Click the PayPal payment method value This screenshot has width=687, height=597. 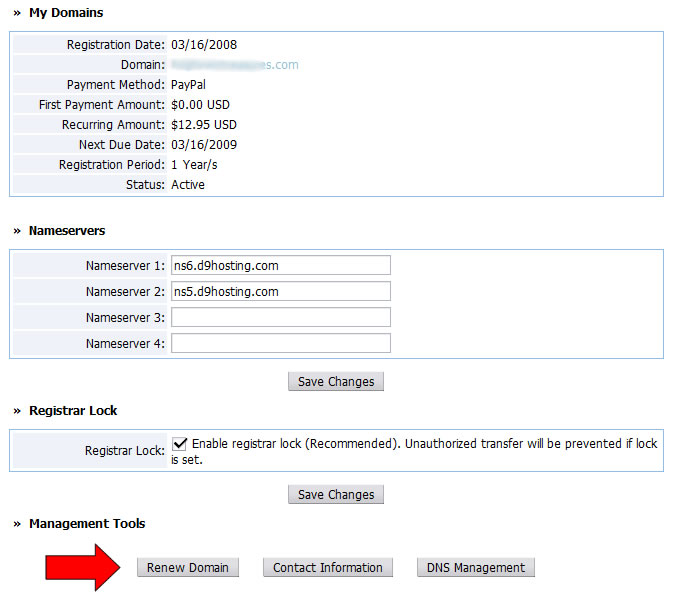tap(188, 85)
